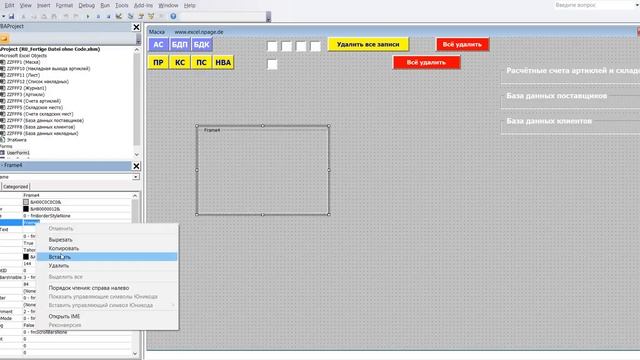Choose Копировать in the context menu
This screenshot has height=360, width=640.
[107, 248]
